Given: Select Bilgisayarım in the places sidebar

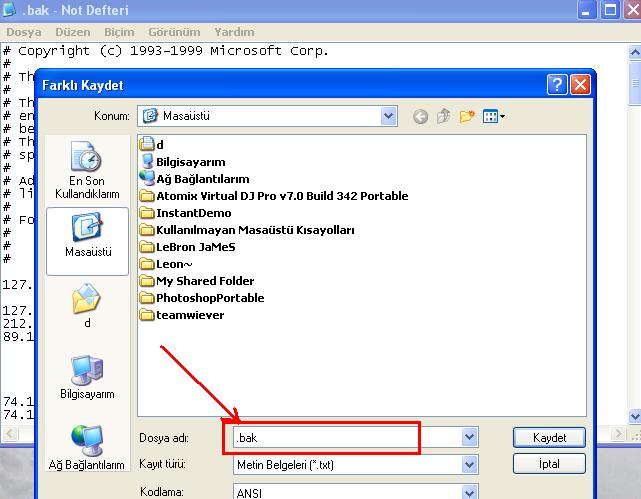Looking at the screenshot, I should tap(87, 375).
